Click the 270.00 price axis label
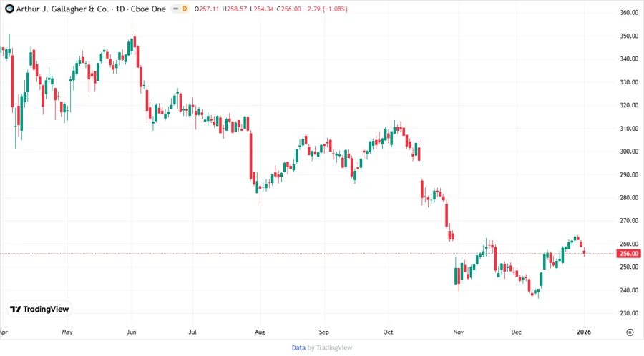644x356 pixels. point(629,221)
